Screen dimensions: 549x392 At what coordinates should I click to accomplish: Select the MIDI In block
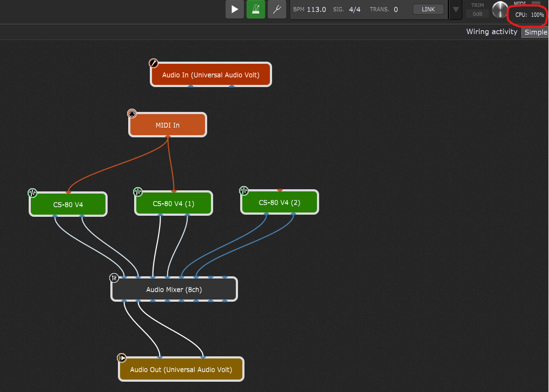tap(168, 125)
